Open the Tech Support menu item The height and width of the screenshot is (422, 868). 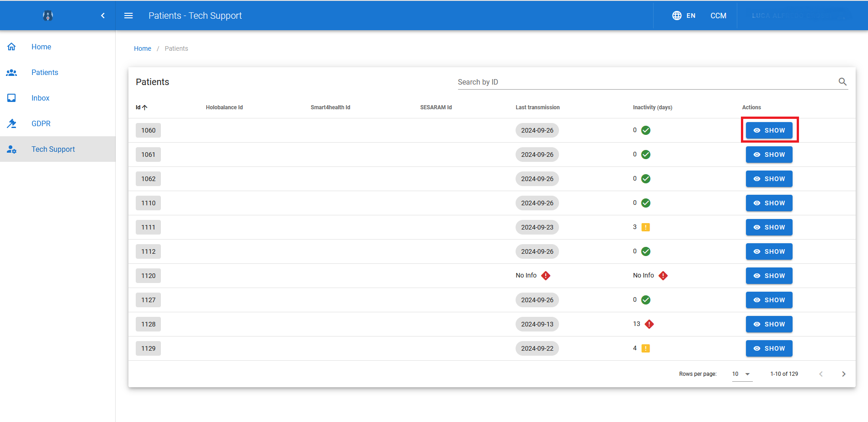click(x=58, y=149)
